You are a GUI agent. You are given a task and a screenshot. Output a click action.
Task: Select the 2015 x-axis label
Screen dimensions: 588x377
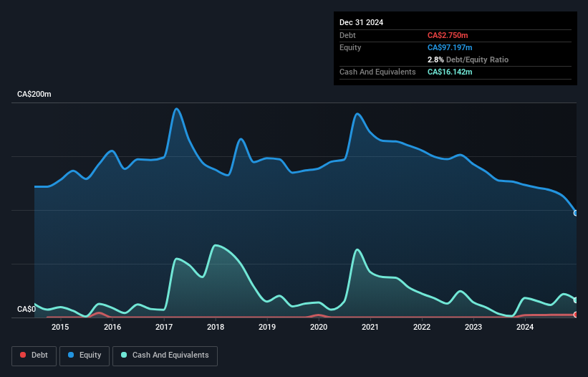60,327
